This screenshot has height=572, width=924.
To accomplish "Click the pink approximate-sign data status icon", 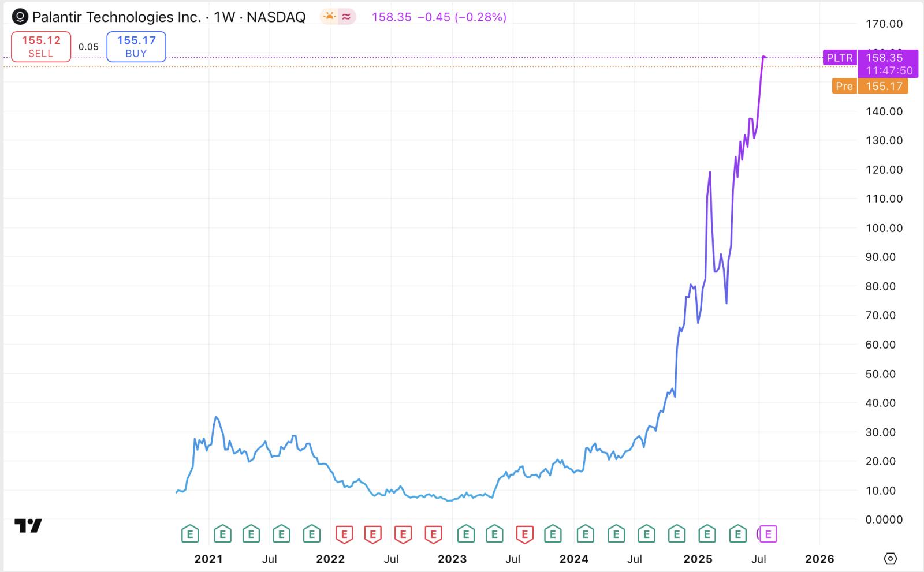I will pos(346,17).
